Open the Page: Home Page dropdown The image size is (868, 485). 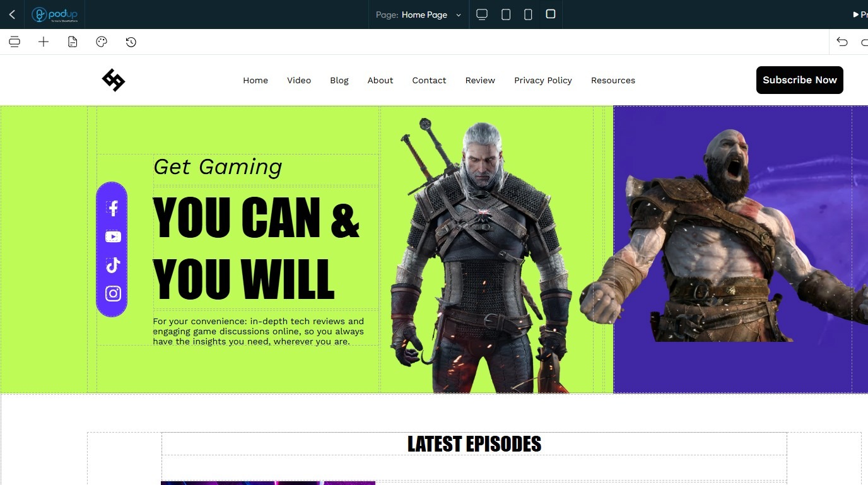coord(419,15)
